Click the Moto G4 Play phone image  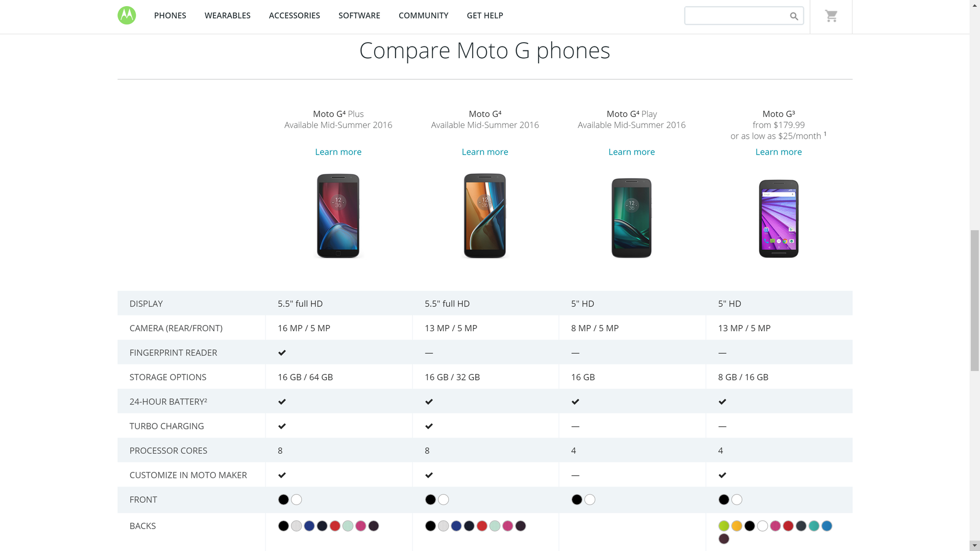[631, 218]
